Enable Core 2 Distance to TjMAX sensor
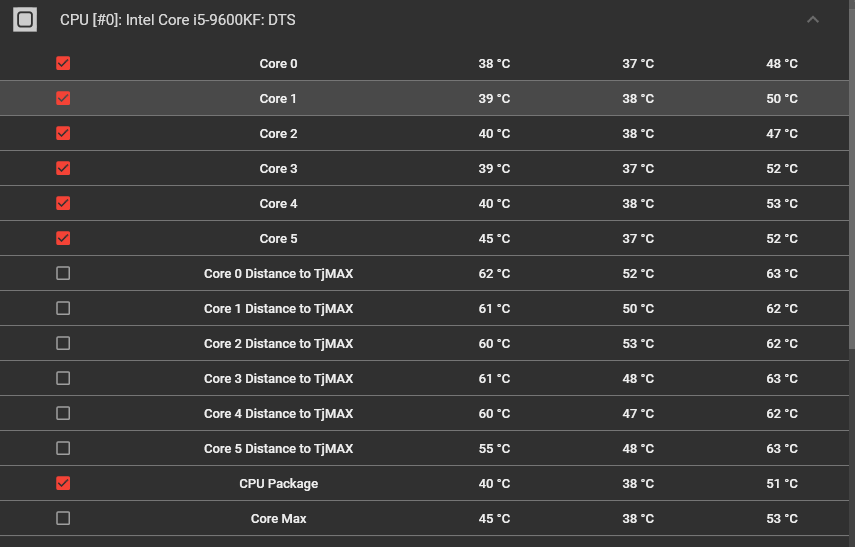The height and width of the screenshot is (547, 855). point(63,344)
